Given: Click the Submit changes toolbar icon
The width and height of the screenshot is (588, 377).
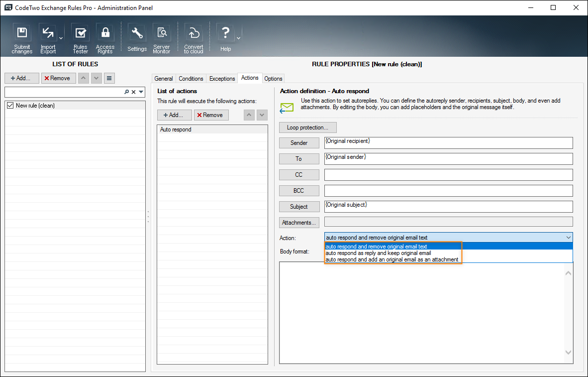Looking at the screenshot, I should pyautogui.click(x=22, y=39).
